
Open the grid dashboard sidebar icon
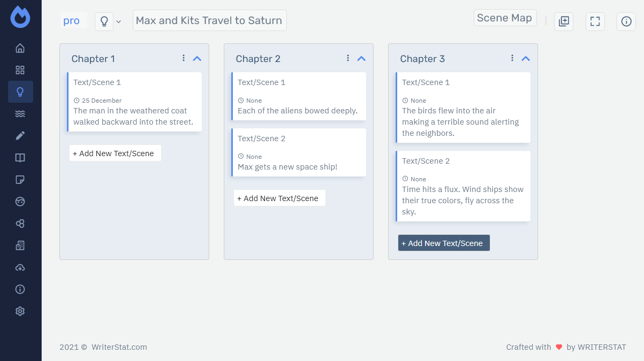coord(20,70)
